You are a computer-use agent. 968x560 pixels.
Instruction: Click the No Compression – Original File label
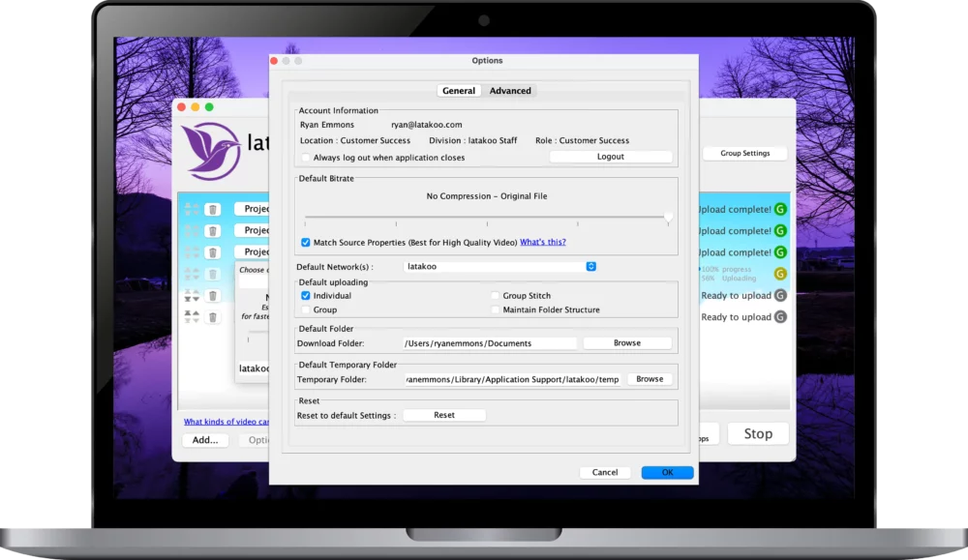(487, 196)
